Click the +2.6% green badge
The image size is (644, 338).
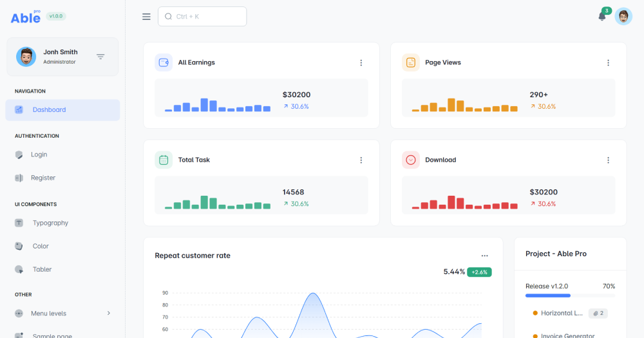(x=479, y=272)
